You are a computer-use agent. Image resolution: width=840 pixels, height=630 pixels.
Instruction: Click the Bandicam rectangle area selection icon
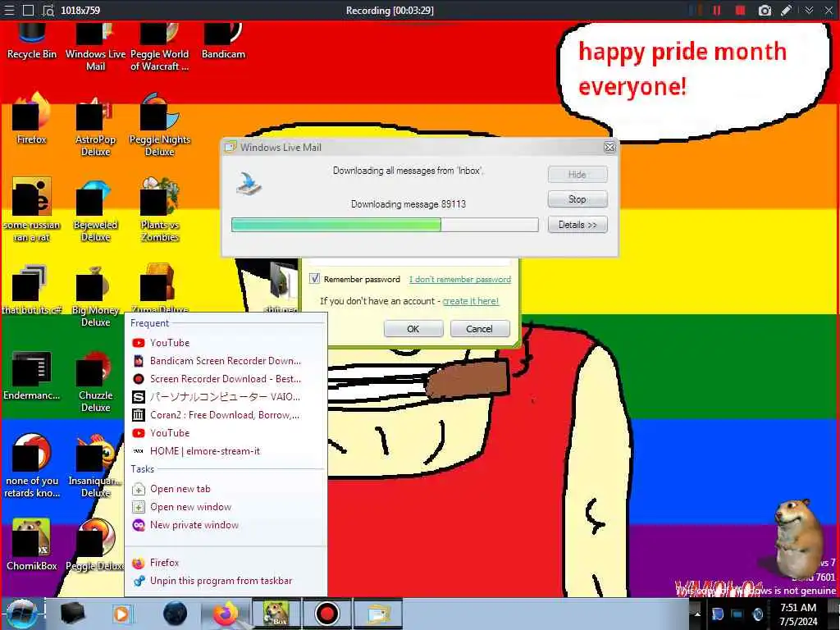(29, 10)
